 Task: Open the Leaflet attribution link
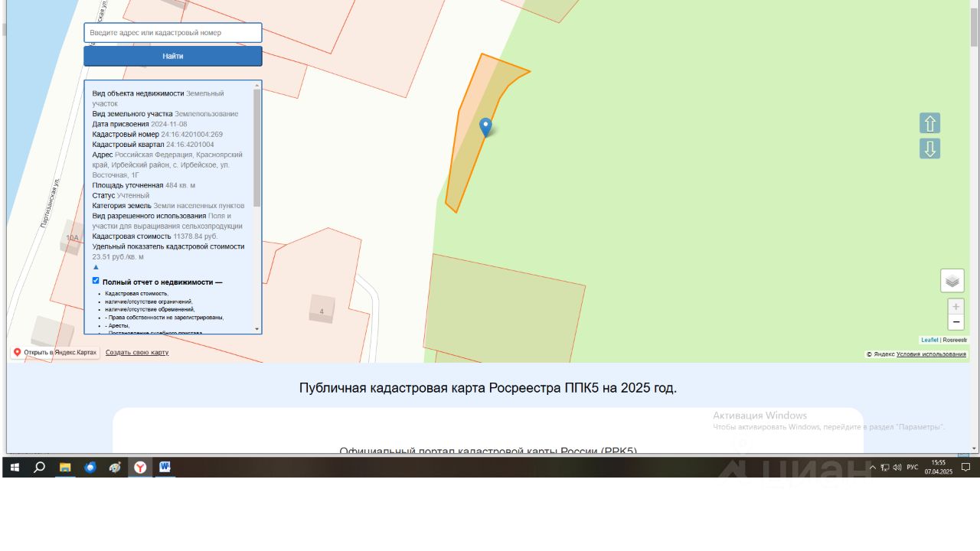[x=929, y=340]
